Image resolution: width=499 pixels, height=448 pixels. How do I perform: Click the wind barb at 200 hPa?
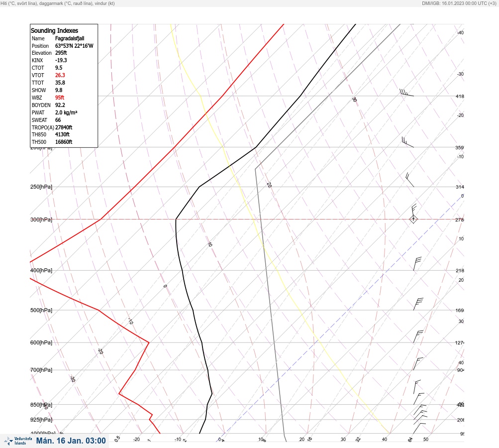[407, 142]
